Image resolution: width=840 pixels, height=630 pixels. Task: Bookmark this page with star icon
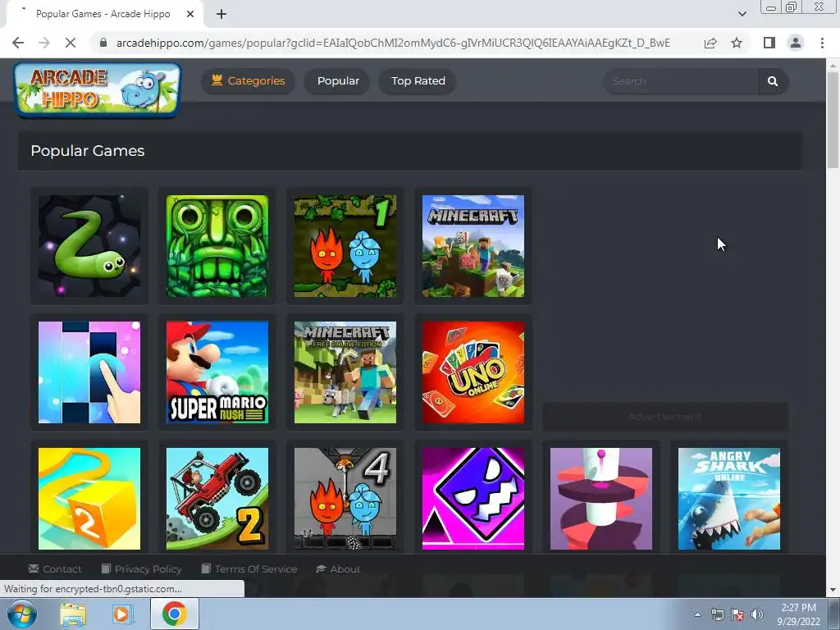(x=737, y=43)
